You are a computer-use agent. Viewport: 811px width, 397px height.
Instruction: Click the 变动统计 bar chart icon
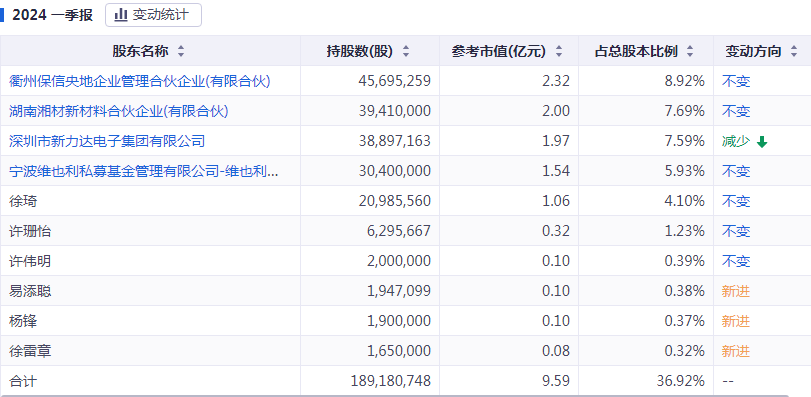point(121,15)
